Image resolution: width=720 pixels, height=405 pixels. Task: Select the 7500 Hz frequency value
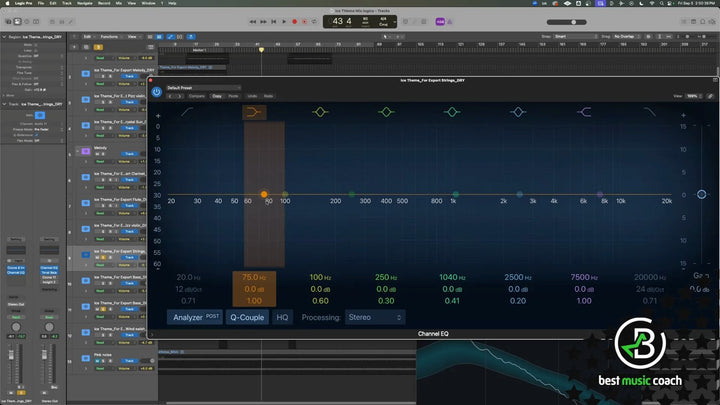584,277
